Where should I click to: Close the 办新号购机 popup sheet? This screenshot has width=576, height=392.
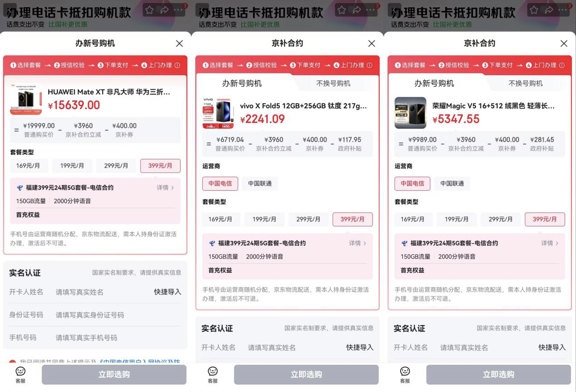(179, 44)
